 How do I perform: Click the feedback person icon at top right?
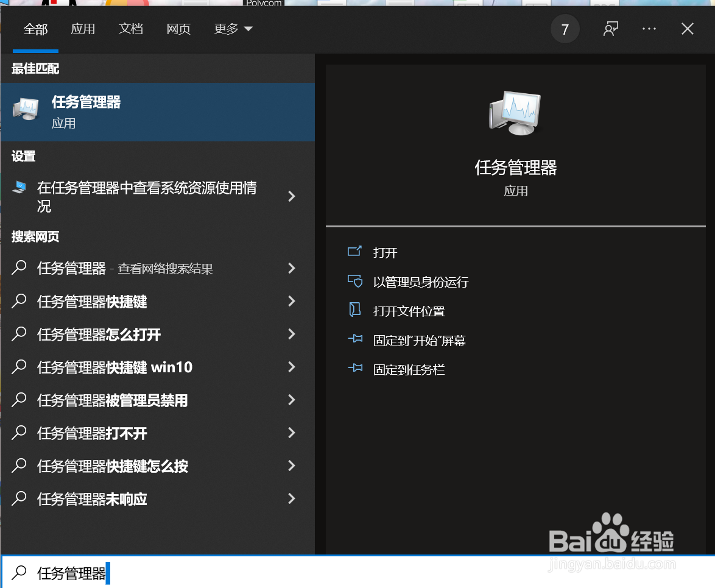[x=611, y=29]
